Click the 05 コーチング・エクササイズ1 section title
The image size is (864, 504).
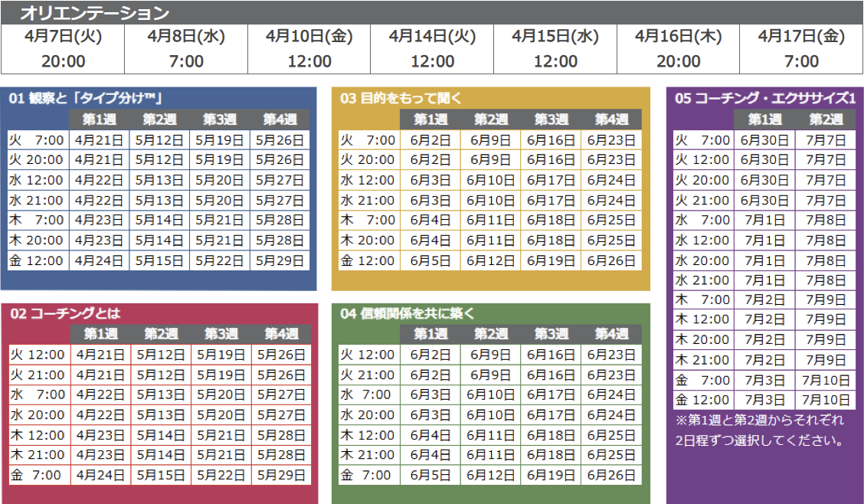[764, 98]
